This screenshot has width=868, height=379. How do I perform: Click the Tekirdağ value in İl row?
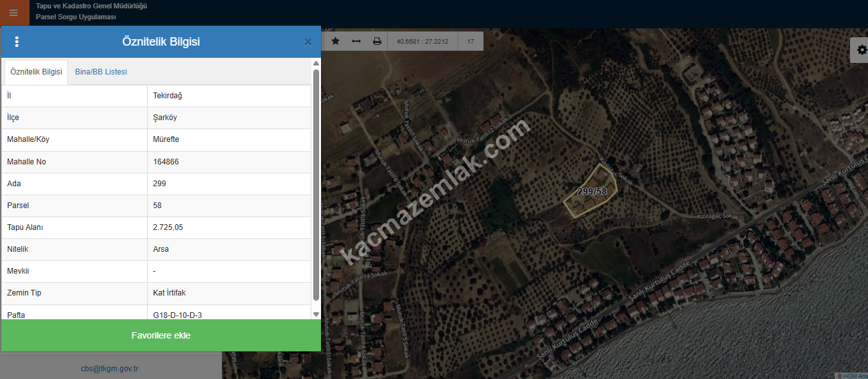coord(168,96)
